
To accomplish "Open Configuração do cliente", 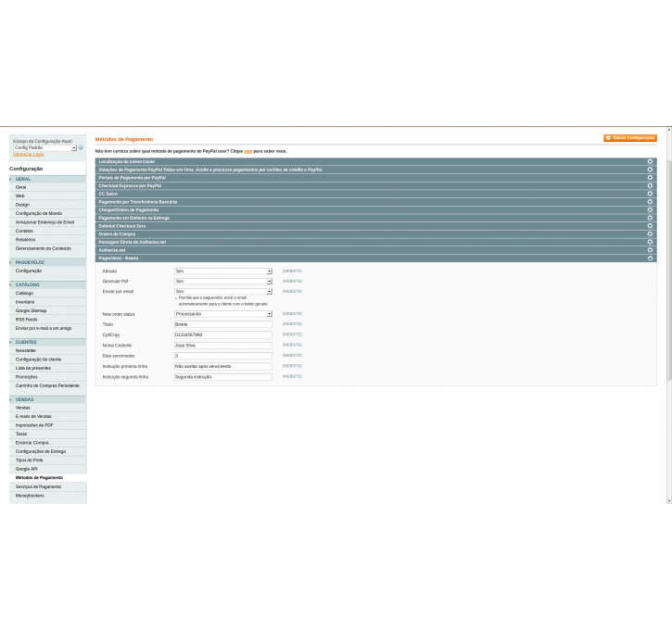I will pyautogui.click(x=39, y=359).
